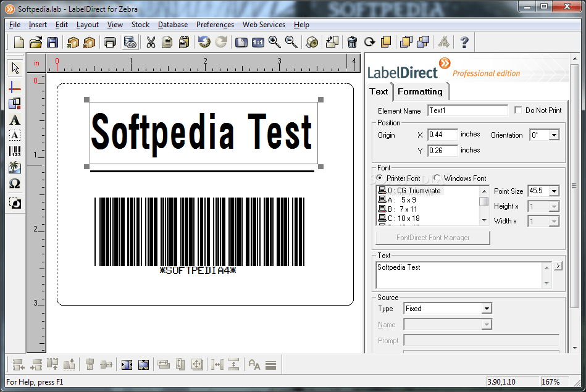
Task: Delete element with trash can icon
Action: point(352,42)
